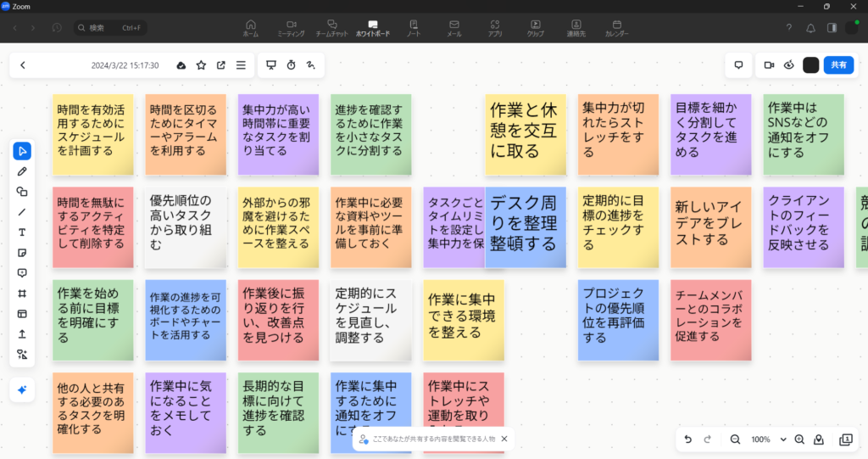
Task: Star this whiteboard as favorite
Action: [x=201, y=65]
